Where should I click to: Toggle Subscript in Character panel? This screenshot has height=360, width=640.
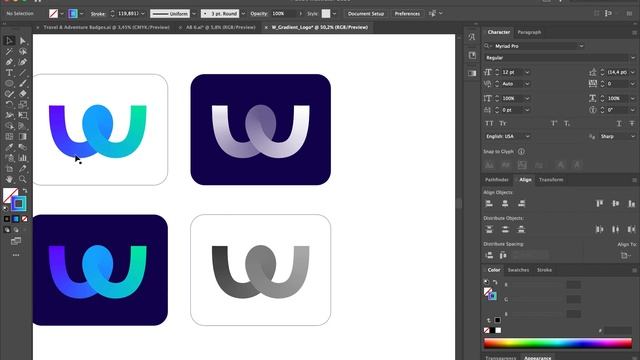point(567,123)
